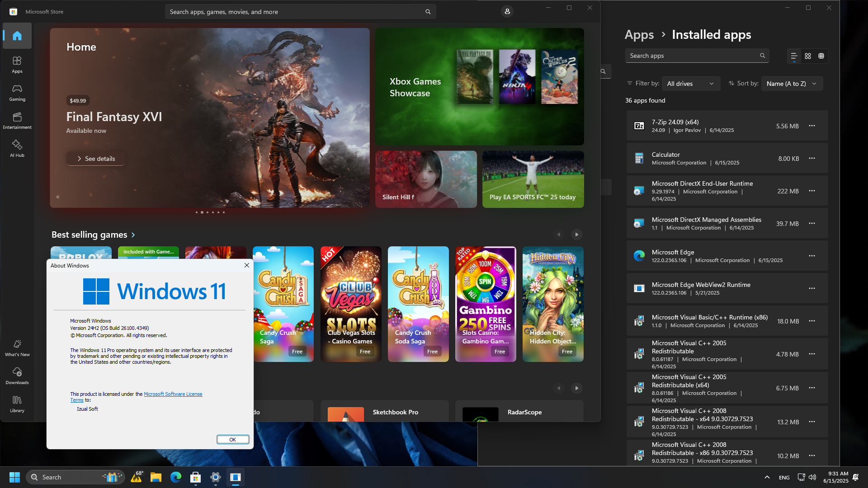Open options for Visual C++ 2005 Redistributable (x64)
The image size is (868, 488).
[812, 388]
